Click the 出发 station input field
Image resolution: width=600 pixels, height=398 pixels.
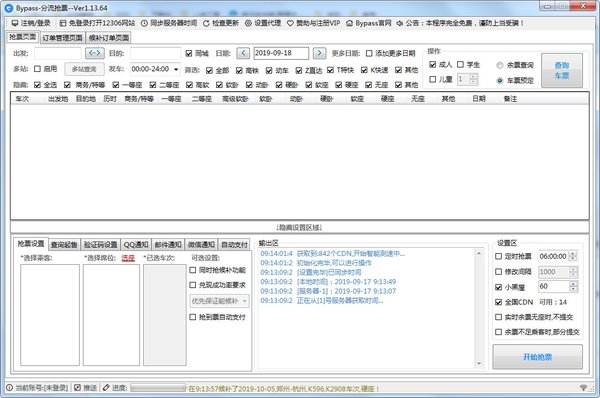[x=57, y=53]
